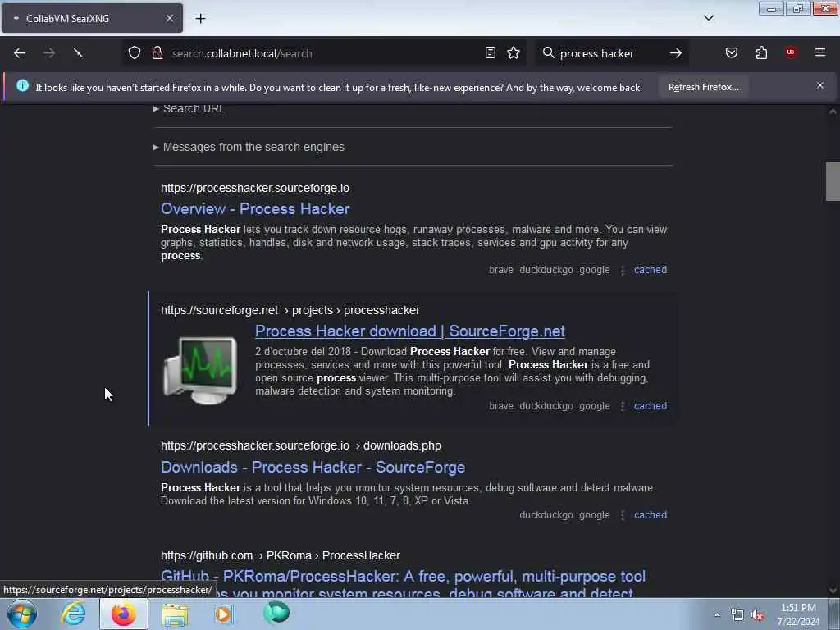Open more options dots for SourceForge download result
The width and height of the screenshot is (840, 630).
coord(622,407)
